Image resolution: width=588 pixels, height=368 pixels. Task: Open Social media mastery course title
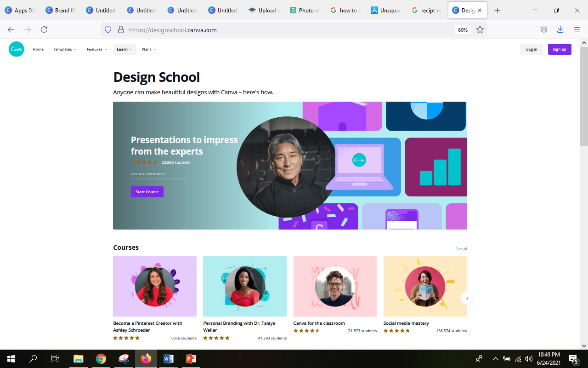point(406,323)
